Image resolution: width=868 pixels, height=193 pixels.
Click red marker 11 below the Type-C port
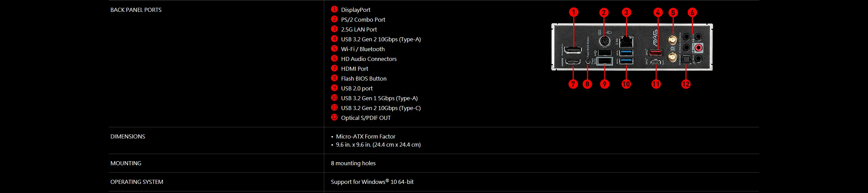click(656, 84)
